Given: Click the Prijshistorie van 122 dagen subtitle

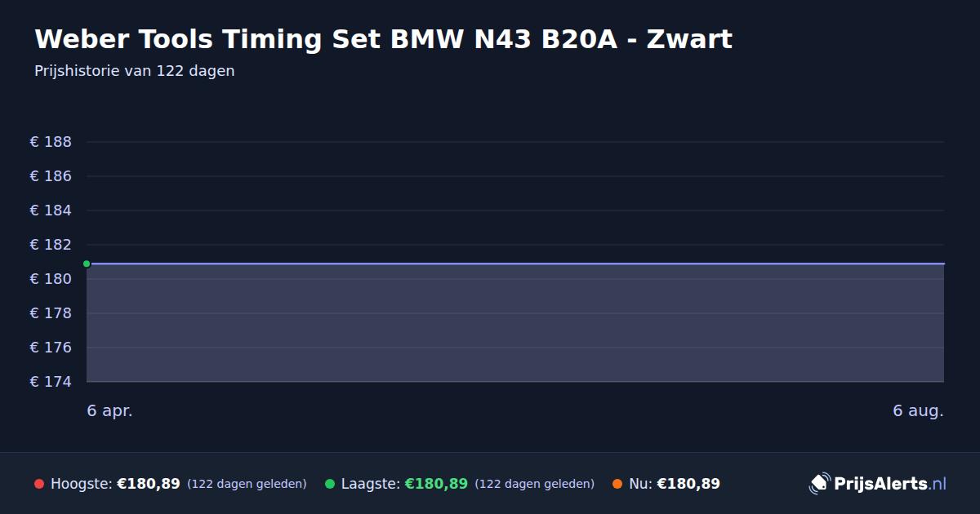Looking at the screenshot, I should [135, 71].
